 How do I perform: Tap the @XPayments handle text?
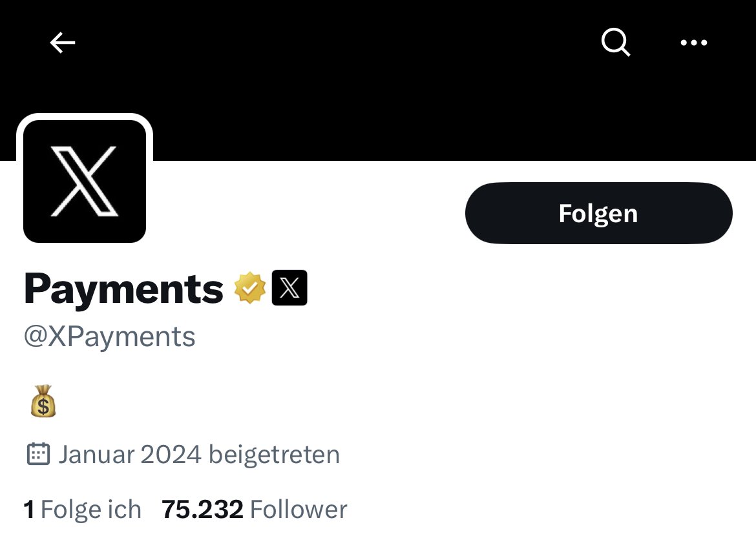pyautogui.click(x=109, y=337)
